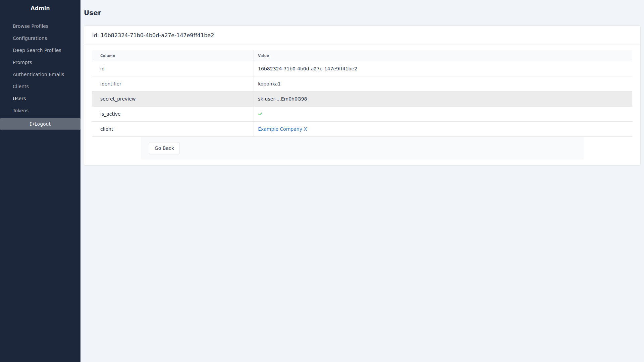Click the Column header cell

(x=108, y=56)
